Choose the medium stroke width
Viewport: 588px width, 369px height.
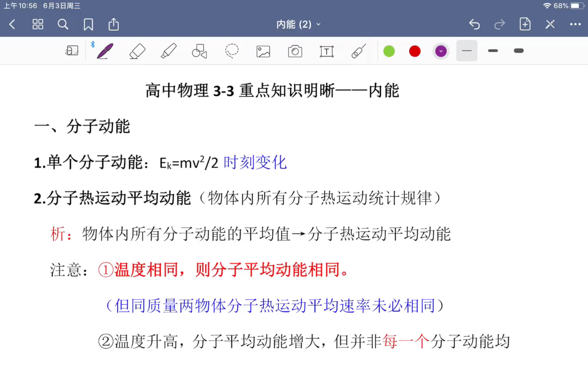point(493,51)
